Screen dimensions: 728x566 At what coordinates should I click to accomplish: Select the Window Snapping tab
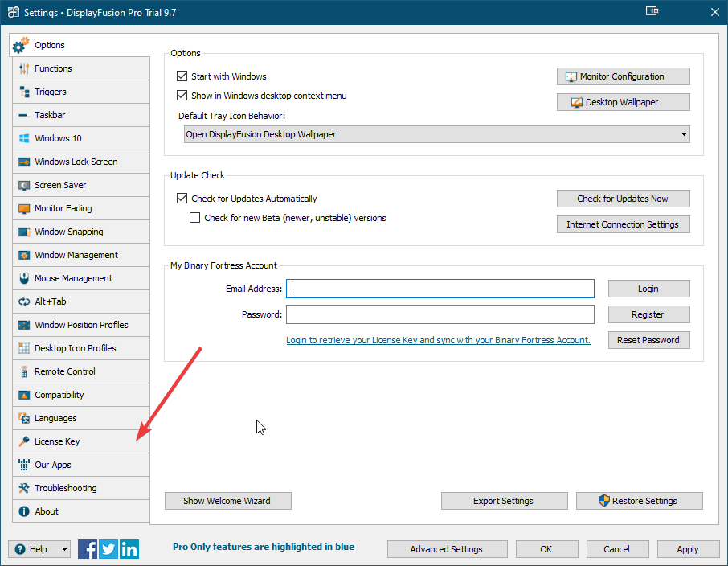tap(81, 232)
